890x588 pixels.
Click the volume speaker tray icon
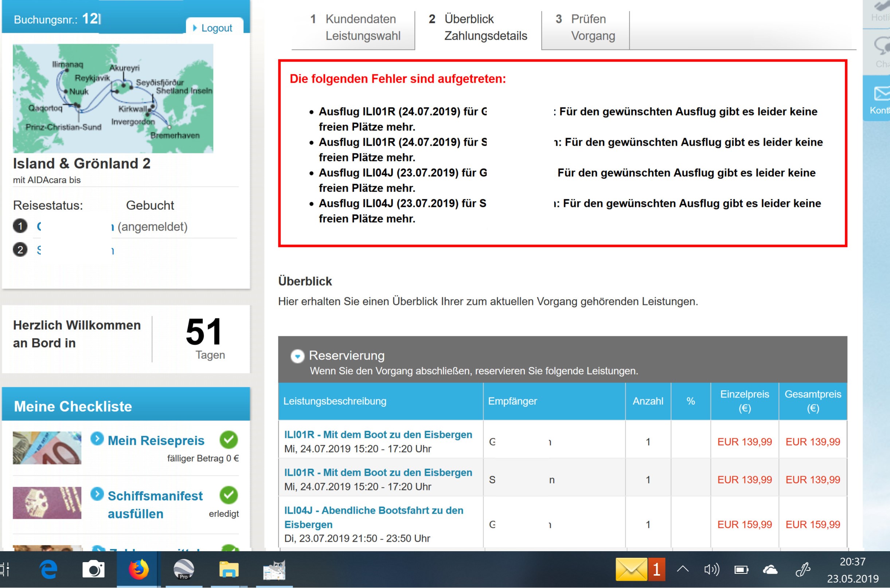click(x=711, y=570)
